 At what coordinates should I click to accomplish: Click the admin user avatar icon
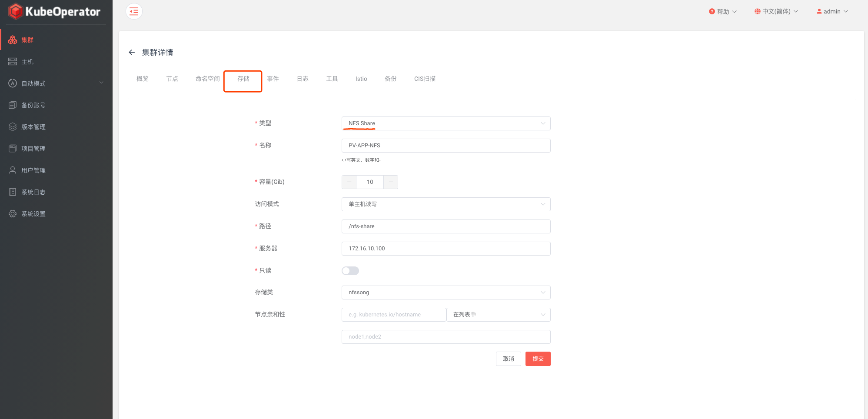(819, 11)
